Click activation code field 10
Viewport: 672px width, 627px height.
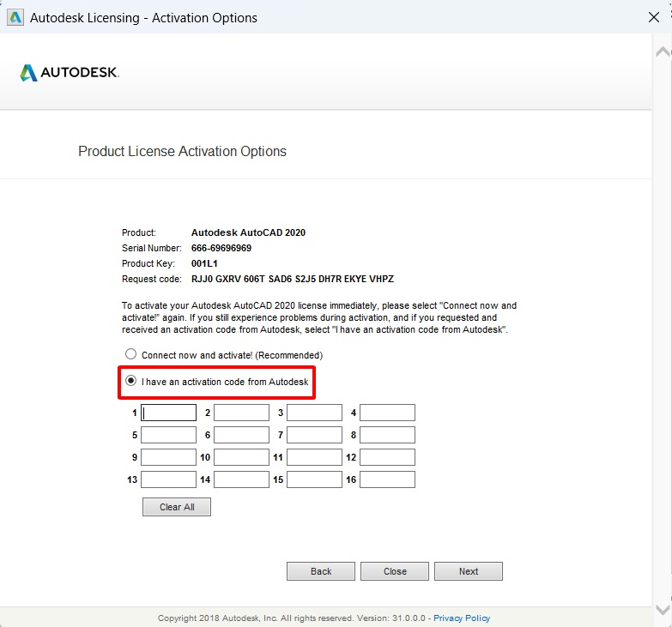(241, 457)
